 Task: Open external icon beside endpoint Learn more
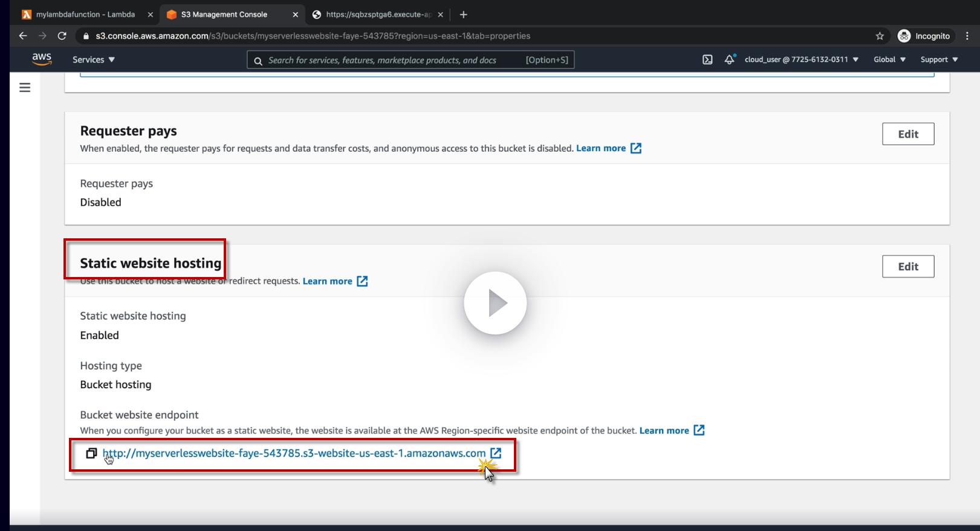click(699, 430)
